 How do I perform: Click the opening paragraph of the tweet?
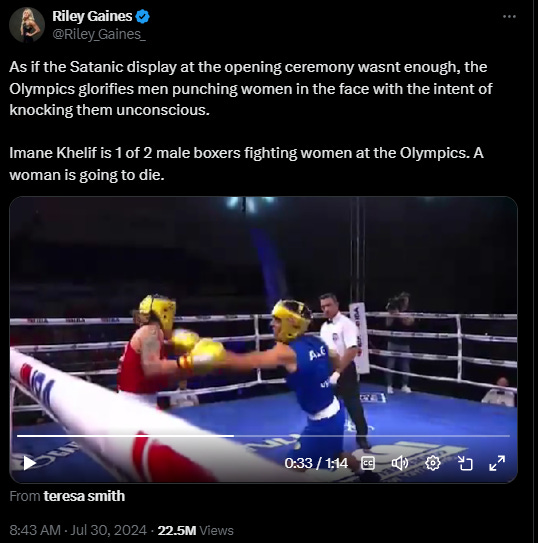[x=251, y=88]
